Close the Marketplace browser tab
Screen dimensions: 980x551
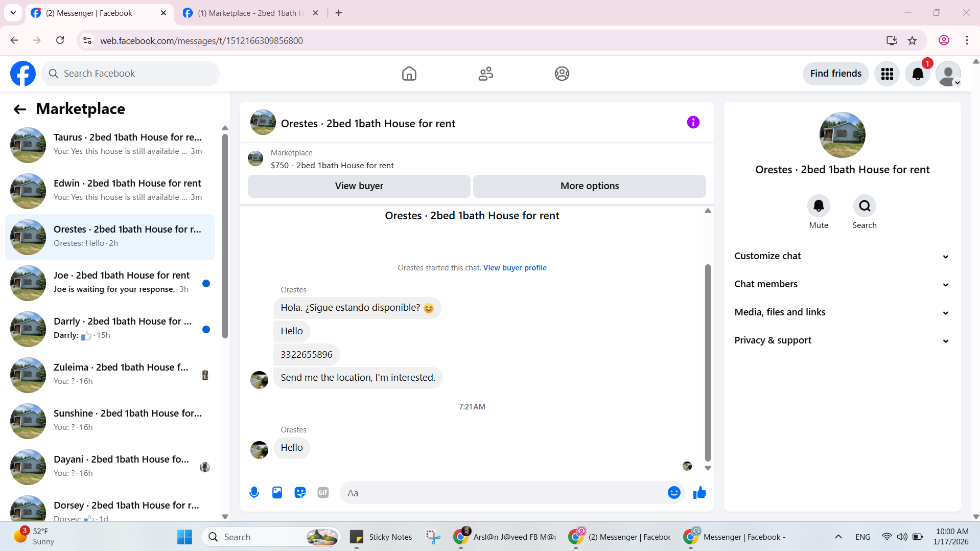coord(315,13)
